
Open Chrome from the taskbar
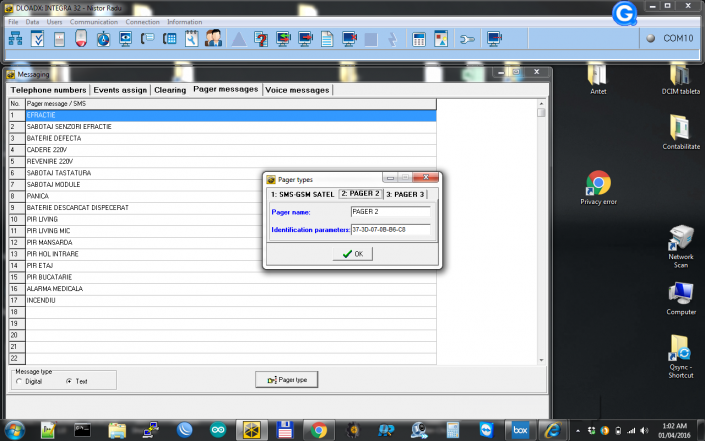319,430
